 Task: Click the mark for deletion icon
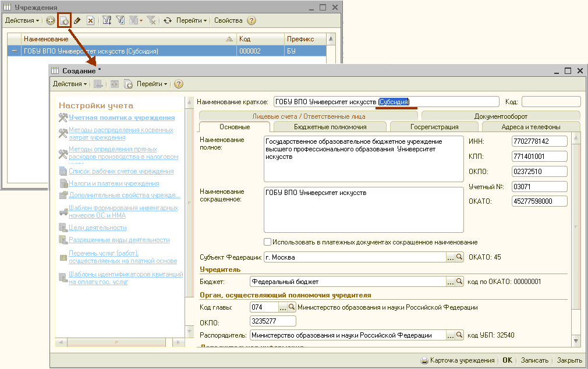(90, 20)
